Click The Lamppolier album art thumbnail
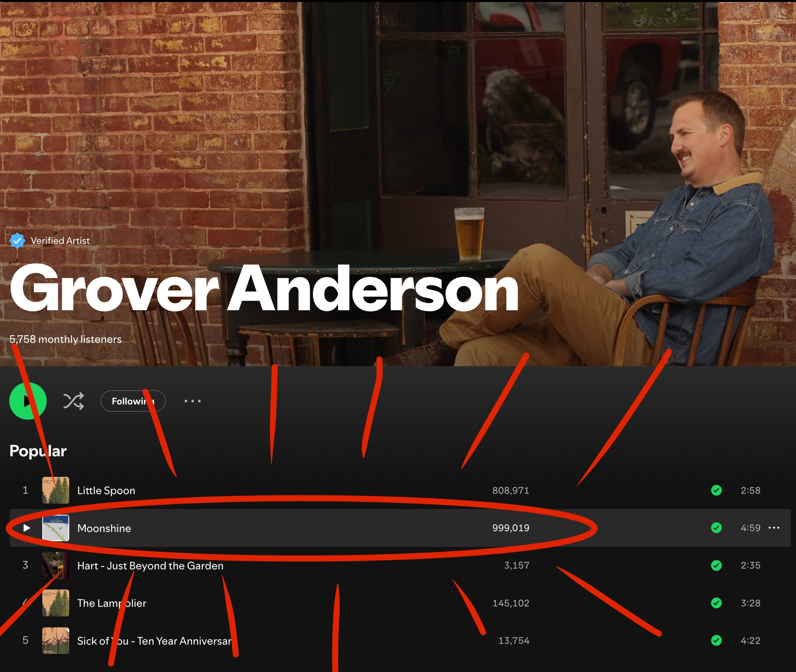This screenshot has width=796, height=672. pos(56,603)
